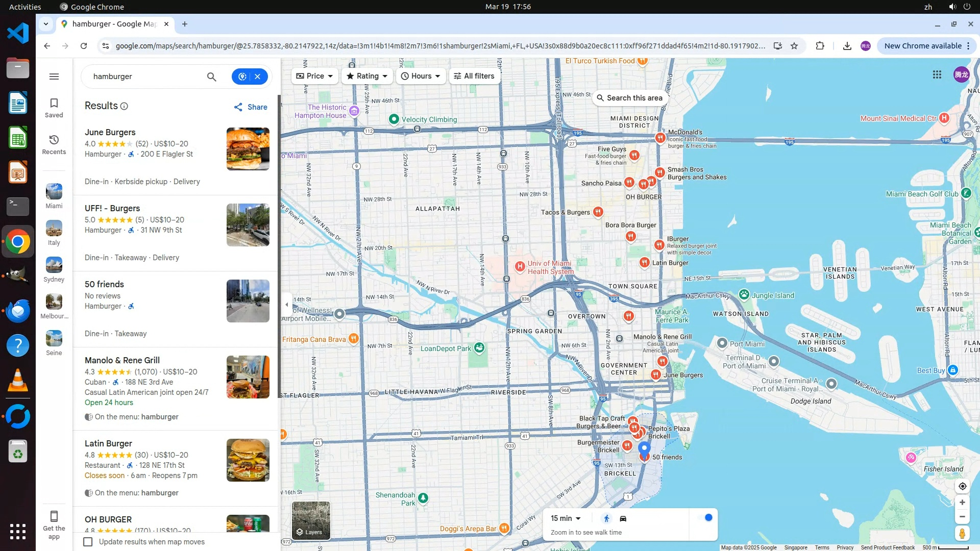Screen dimensions: 980x551
Task: Open Saved places in sidebar
Action: (54, 107)
